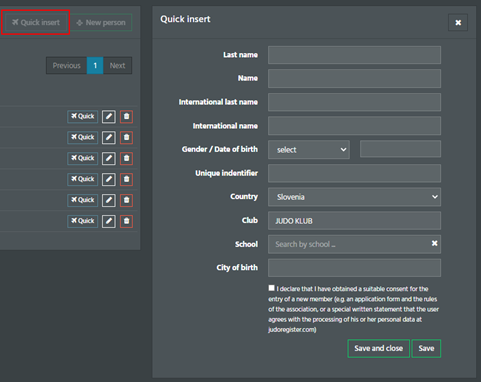Click Previous in the pagination
This screenshot has height=382, width=481.
coord(66,65)
